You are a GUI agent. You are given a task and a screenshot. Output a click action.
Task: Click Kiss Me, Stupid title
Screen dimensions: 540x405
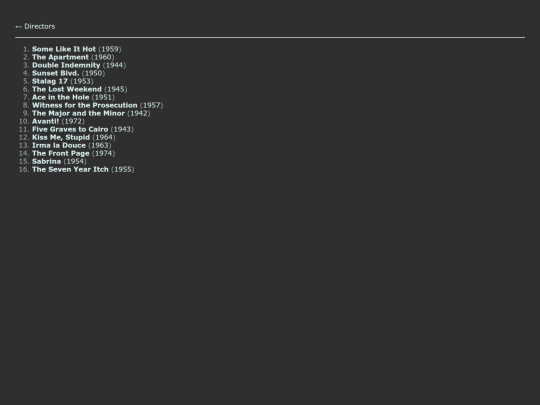tap(61, 137)
